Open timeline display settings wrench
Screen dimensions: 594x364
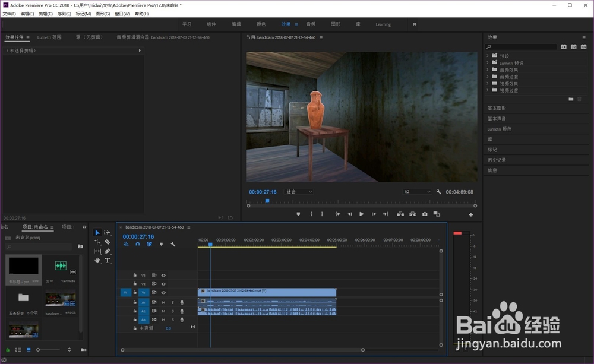[173, 244]
